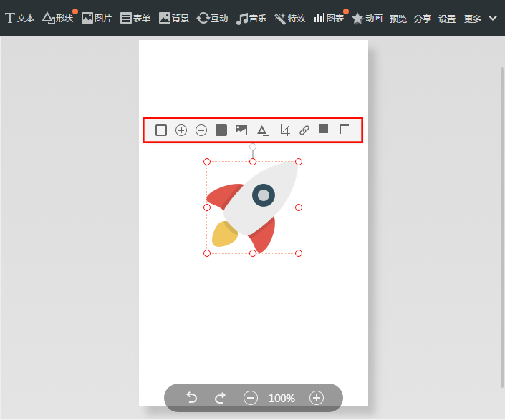Click the bottom-left resize handle of rocket
The width and height of the screenshot is (505, 420).
(207, 253)
